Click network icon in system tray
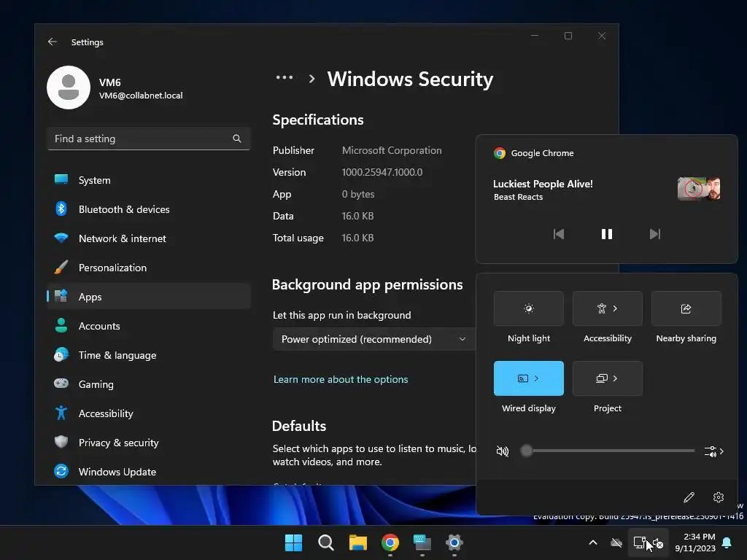The image size is (747, 560). pyautogui.click(x=639, y=542)
